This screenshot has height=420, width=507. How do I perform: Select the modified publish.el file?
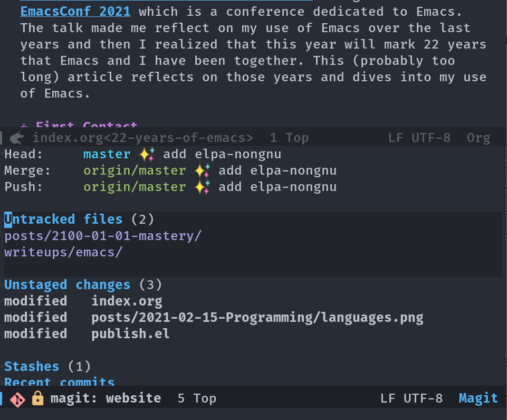tap(87, 333)
